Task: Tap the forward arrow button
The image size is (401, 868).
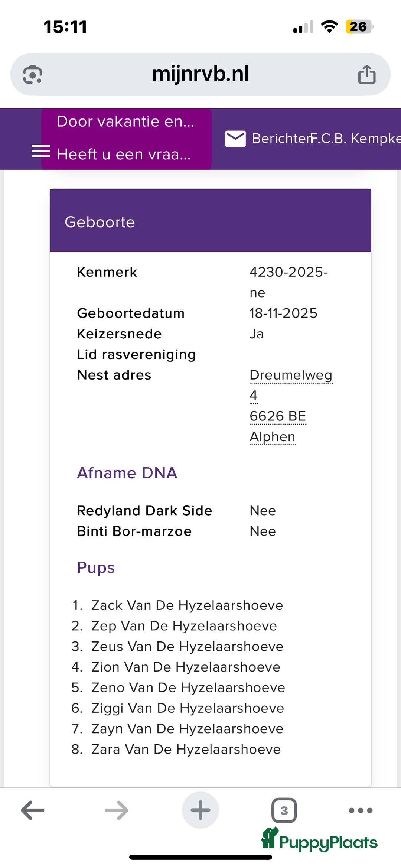Action: point(117,810)
